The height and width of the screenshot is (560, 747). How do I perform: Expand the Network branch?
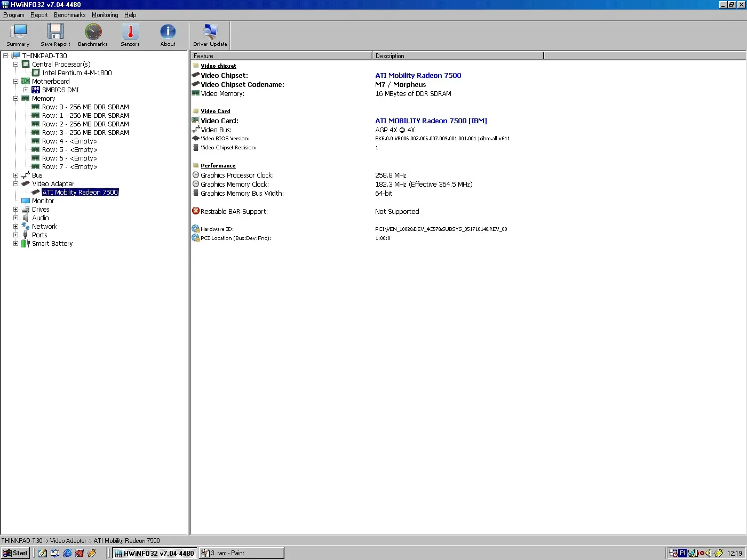point(15,226)
